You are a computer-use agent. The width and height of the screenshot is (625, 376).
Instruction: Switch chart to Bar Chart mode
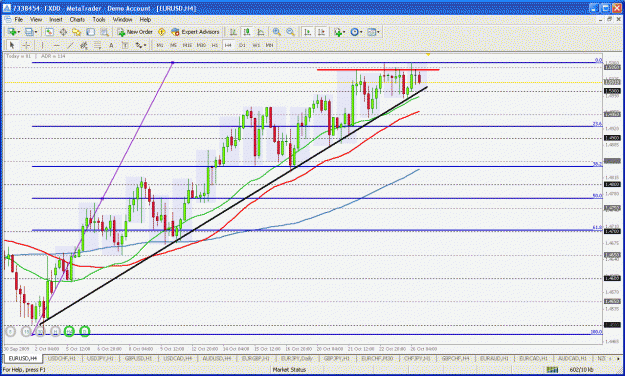coord(233,32)
